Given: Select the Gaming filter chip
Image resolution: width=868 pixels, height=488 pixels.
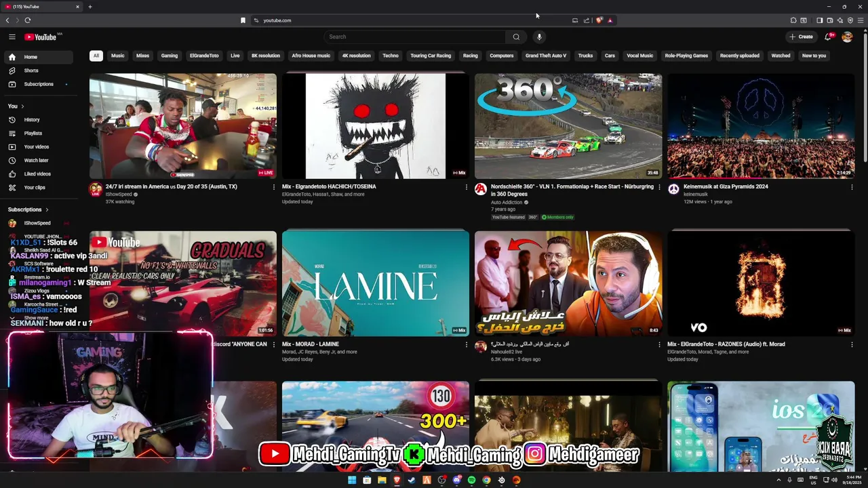Looking at the screenshot, I should click(170, 56).
